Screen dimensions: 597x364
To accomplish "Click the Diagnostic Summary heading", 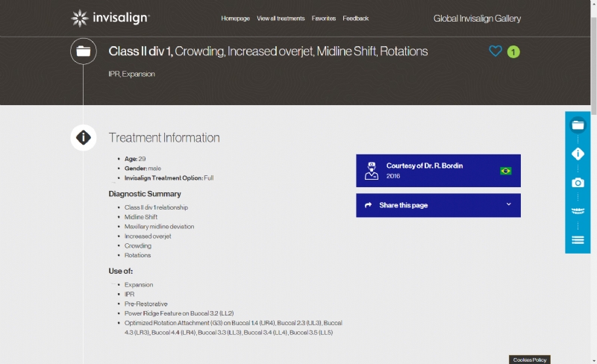I will point(145,194).
